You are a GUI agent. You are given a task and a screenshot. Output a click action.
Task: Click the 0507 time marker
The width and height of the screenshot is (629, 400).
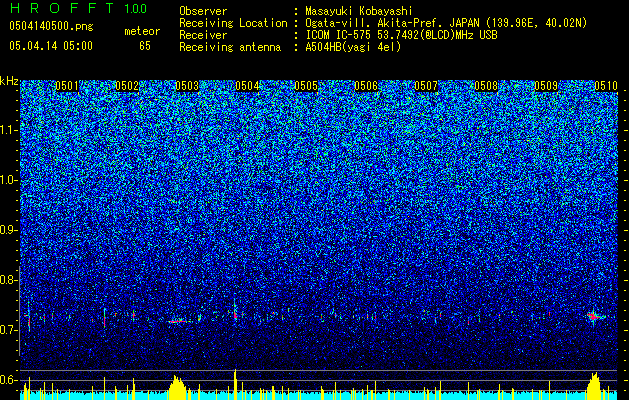(x=426, y=86)
